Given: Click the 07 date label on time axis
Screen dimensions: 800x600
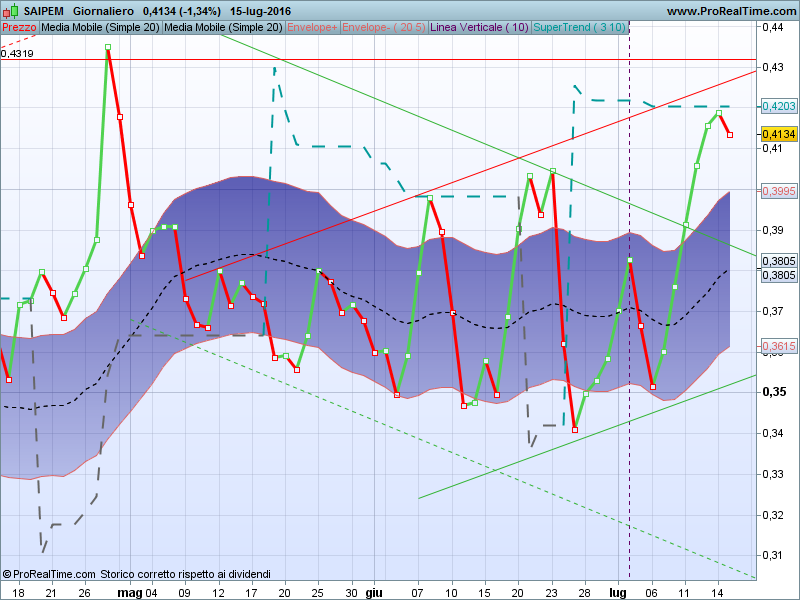Looking at the screenshot, I should pos(418,593).
